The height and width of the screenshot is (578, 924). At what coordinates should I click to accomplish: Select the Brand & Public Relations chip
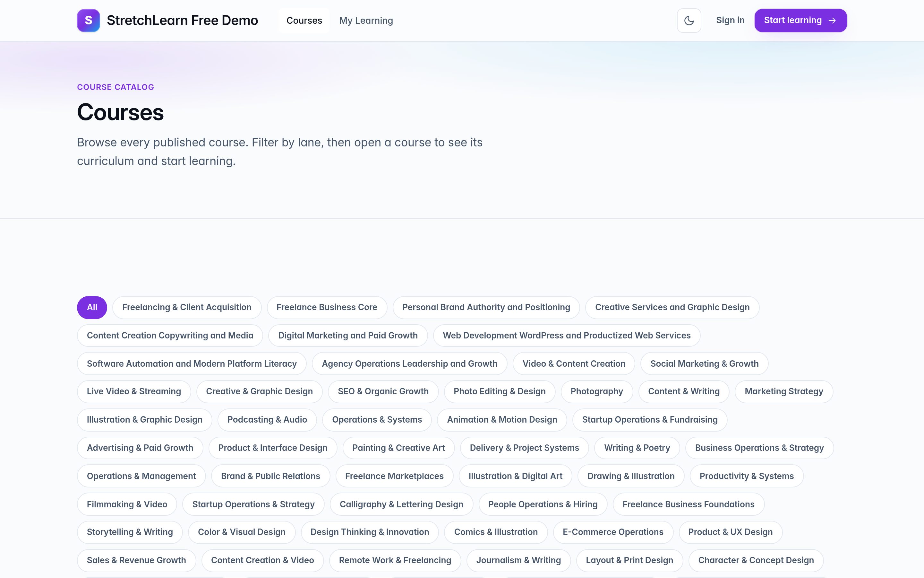(x=270, y=476)
